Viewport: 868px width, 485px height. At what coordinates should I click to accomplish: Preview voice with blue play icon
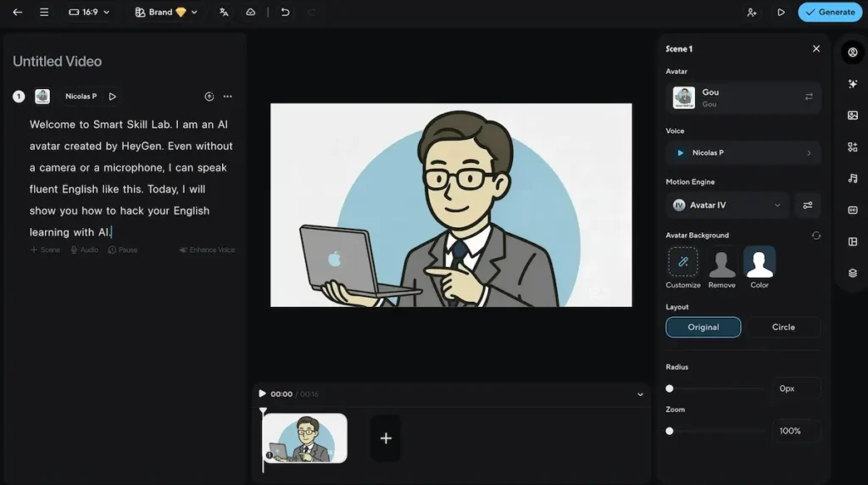[x=681, y=153]
